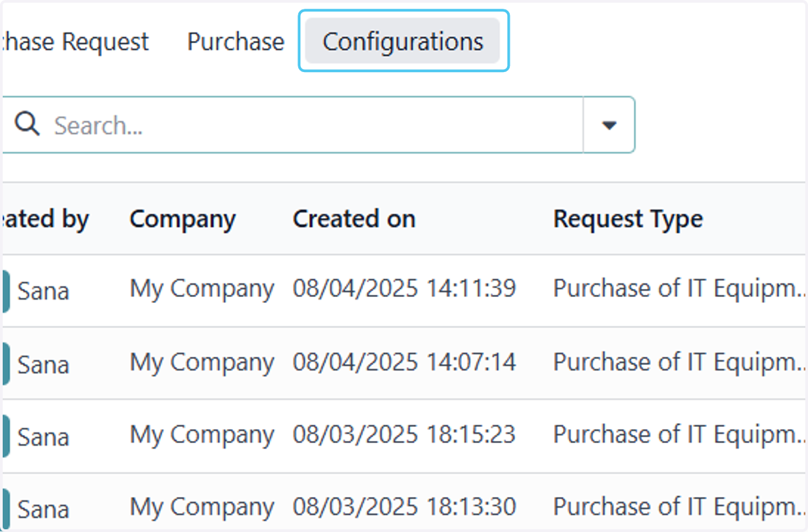Select Sana in the 14:07:14 row
Image resolution: width=808 pixels, height=532 pixels.
point(43,364)
